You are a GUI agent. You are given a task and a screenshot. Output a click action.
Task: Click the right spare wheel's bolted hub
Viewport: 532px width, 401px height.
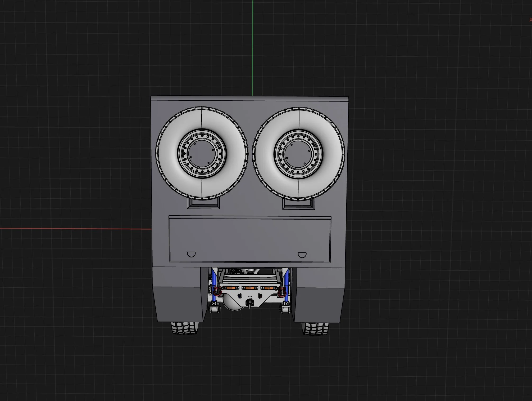[299, 154]
